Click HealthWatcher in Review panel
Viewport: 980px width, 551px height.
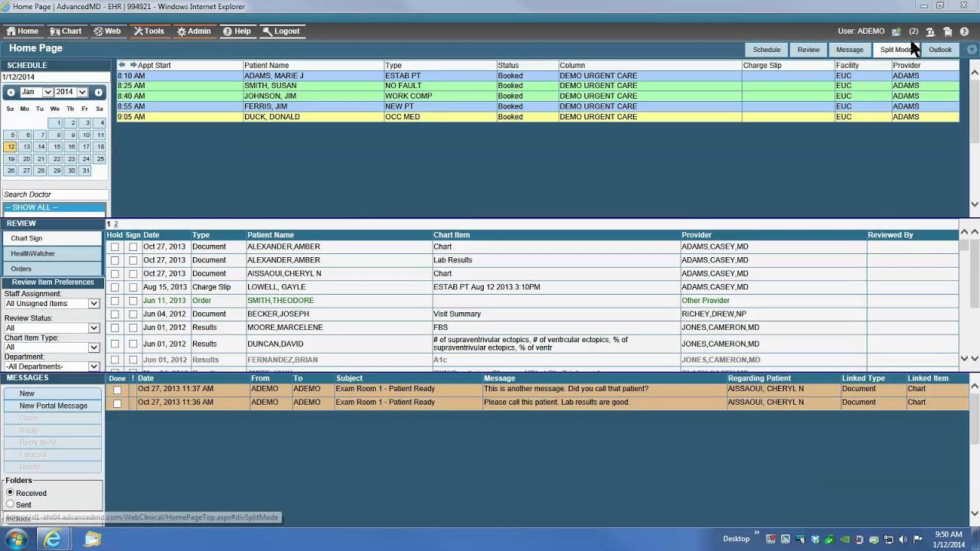pos(53,253)
